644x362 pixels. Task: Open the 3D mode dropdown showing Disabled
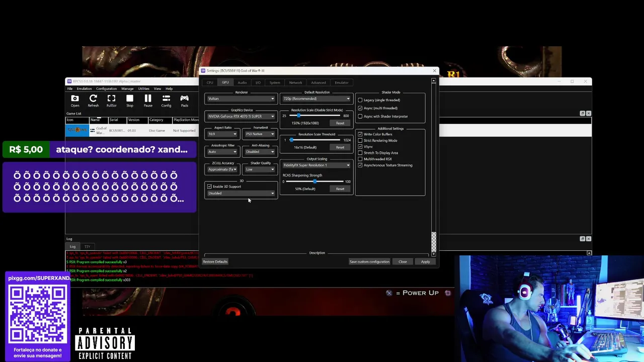pyautogui.click(x=241, y=193)
